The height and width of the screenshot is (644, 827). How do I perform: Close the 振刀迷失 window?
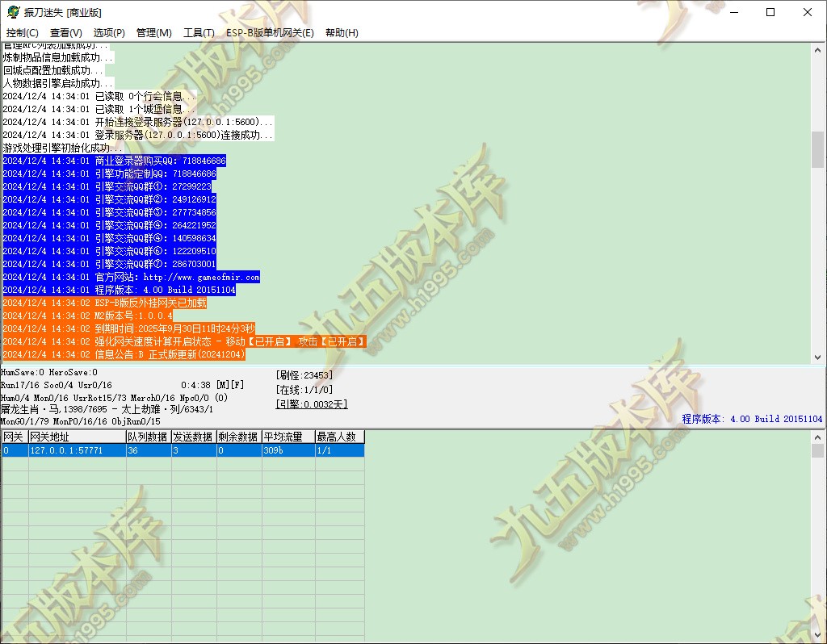pyautogui.click(x=808, y=12)
